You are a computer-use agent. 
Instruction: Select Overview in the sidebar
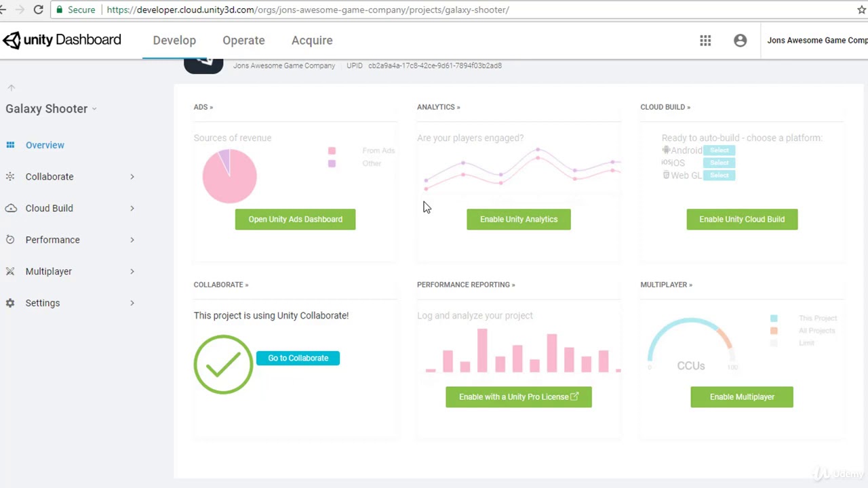(x=45, y=145)
